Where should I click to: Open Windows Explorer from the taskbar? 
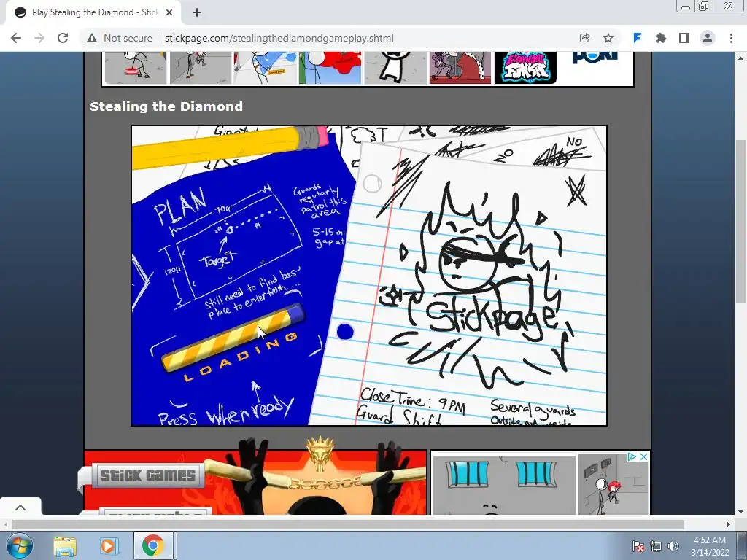coord(64,545)
